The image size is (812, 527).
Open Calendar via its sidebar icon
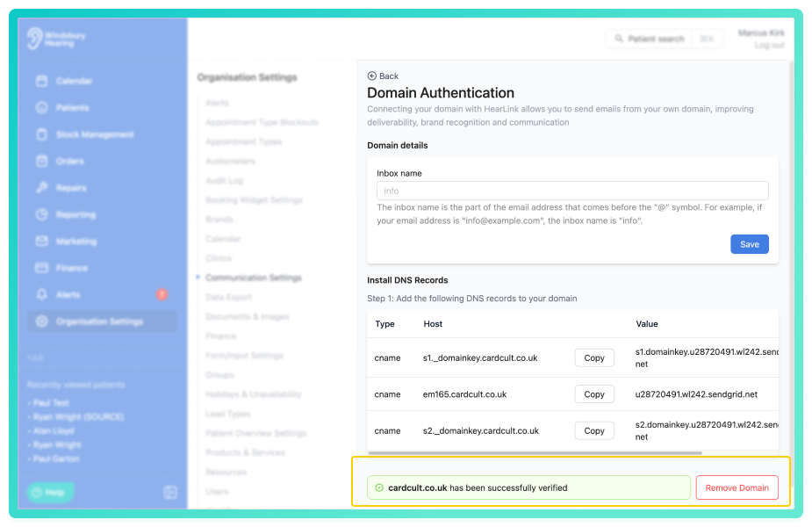pyautogui.click(x=42, y=81)
